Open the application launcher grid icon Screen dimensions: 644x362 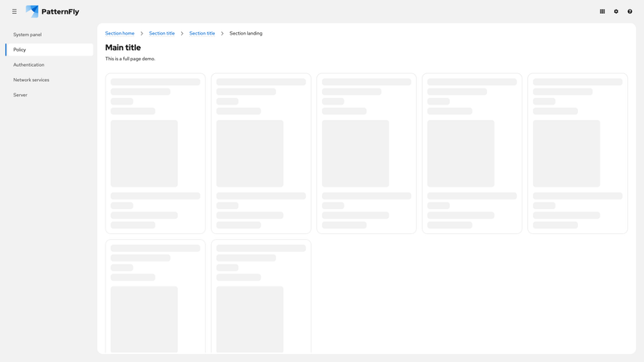pos(602,11)
